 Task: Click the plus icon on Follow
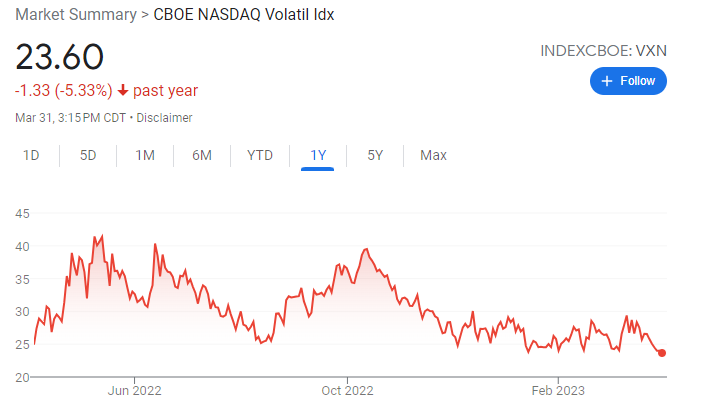click(x=606, y=81)
